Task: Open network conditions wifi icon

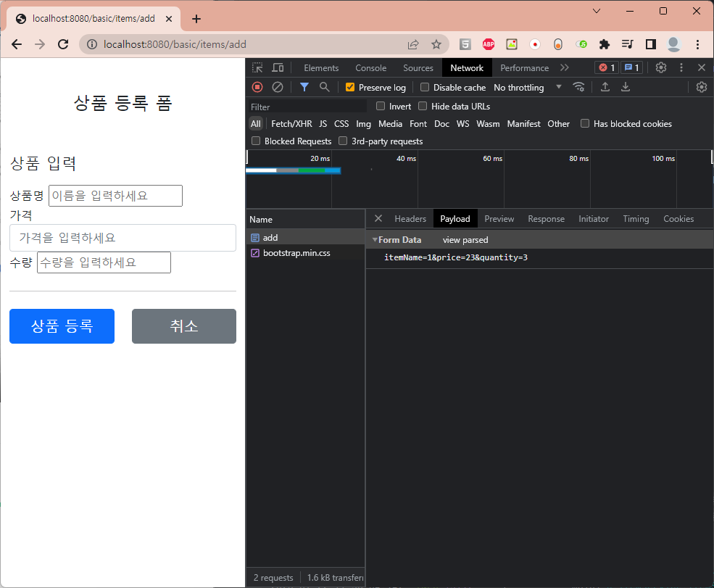Action: (578, 87)
